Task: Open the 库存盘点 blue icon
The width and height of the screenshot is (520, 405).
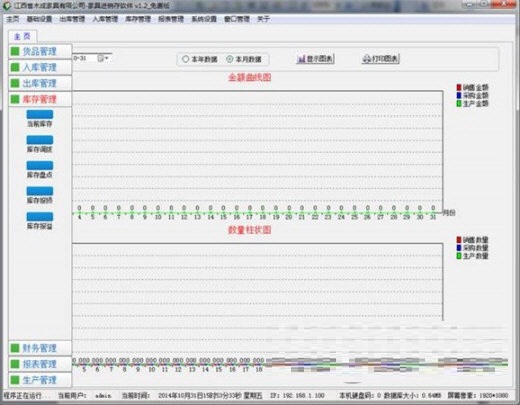Action: point(40,166)
